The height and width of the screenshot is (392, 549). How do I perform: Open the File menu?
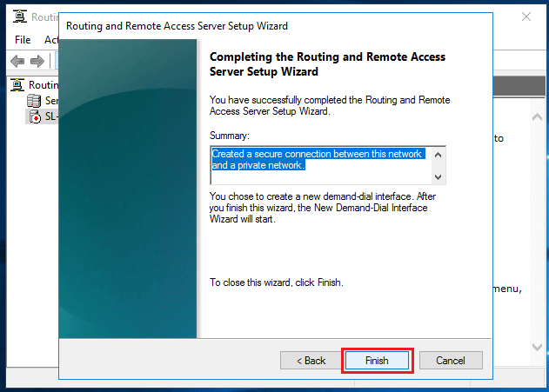pyautogui.click(x=23, y=40)
